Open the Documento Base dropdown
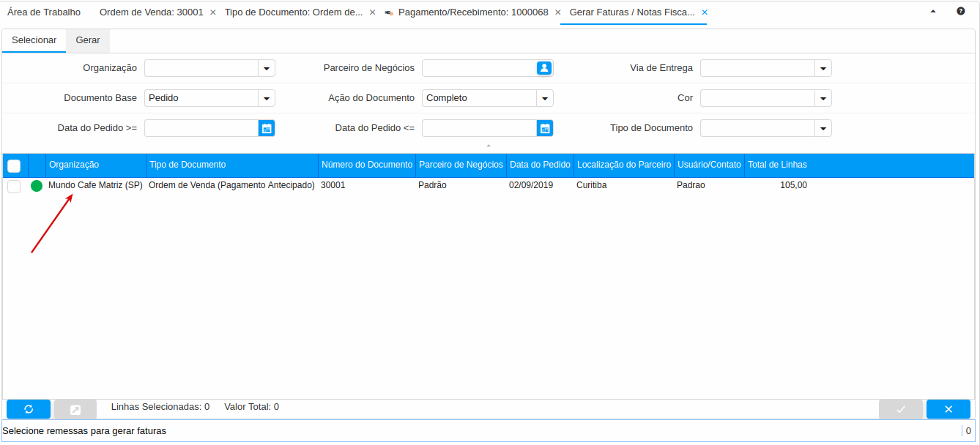Screen dimensions: 980x445 tap(267, 98)
